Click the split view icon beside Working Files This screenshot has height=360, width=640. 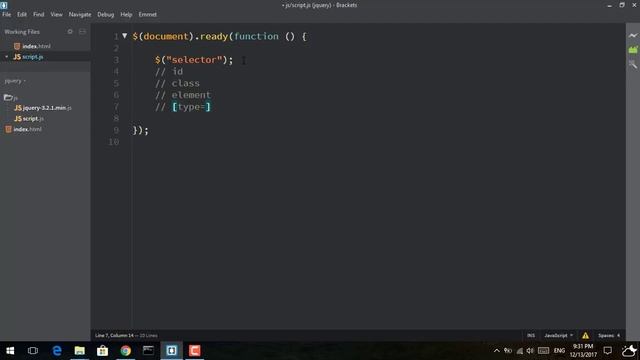pos(82,31)
